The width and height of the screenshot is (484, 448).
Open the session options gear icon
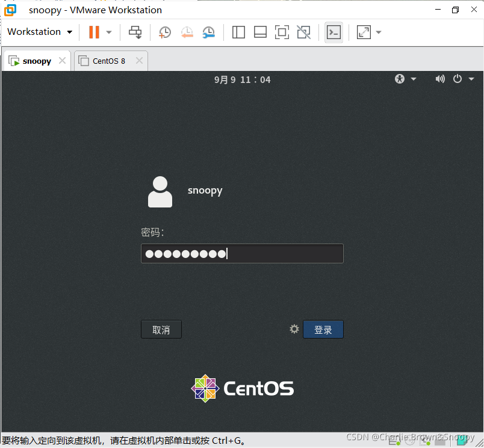(294, 329)
